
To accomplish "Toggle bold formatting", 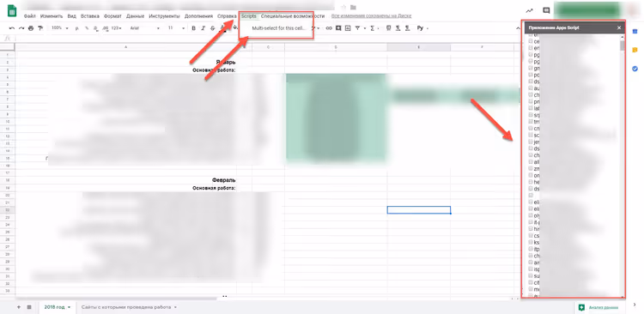I will (x=193, y=28).
